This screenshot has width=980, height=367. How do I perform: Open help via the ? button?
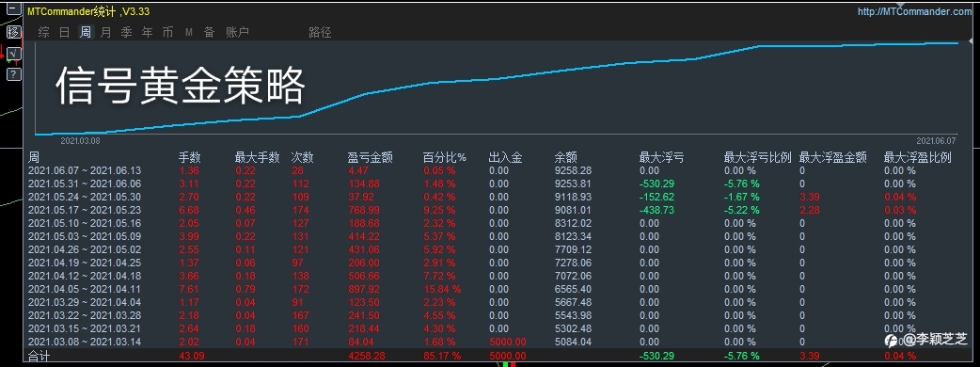pyautogui.click(x=14, y=74)
